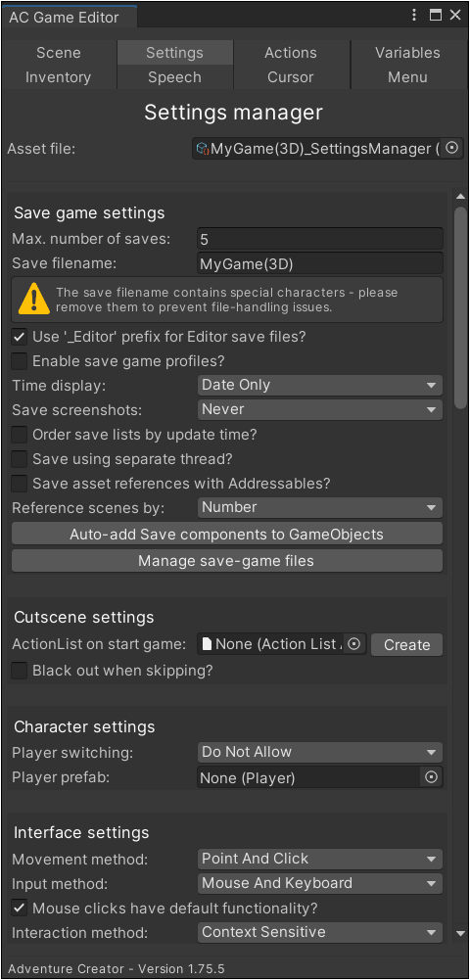This screenshot has width=470, height=980.
Task: Click ActionList on start game picker icon
Action: [x=353, y=644]
